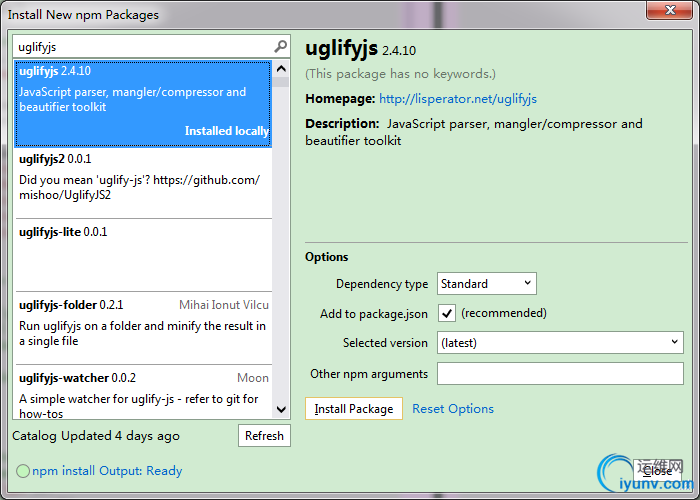Click package list scroll down arrow
The width and height of the screenshot is (700, 500).
281,409
